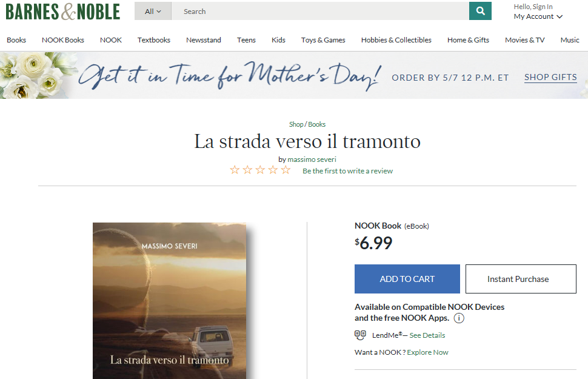This screenshot has height=379, width=588.
Task: Click the ADD TO CART button
Action: 407,279
